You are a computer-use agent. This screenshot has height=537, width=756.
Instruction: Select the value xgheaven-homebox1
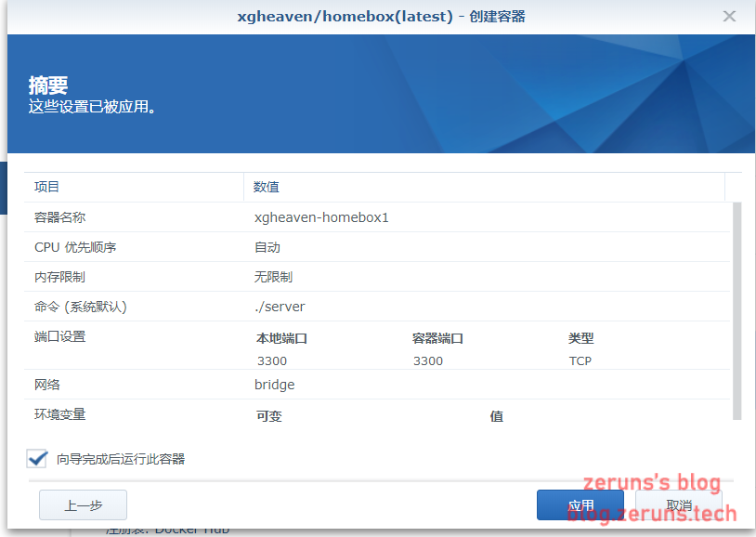pyautogui.click(x=321, y=217)
